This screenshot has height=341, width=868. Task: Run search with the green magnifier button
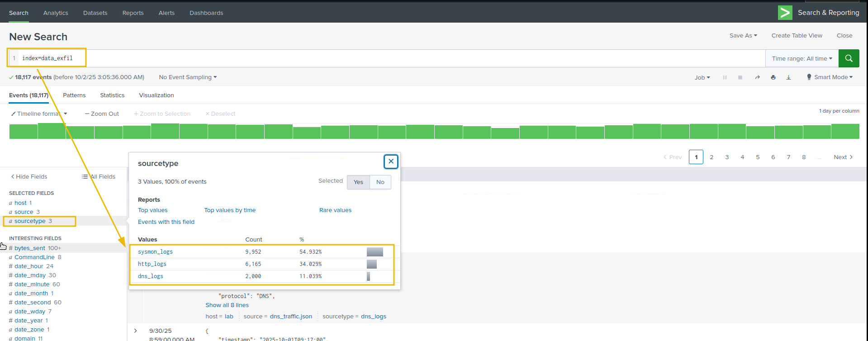[x=849, y=58]
